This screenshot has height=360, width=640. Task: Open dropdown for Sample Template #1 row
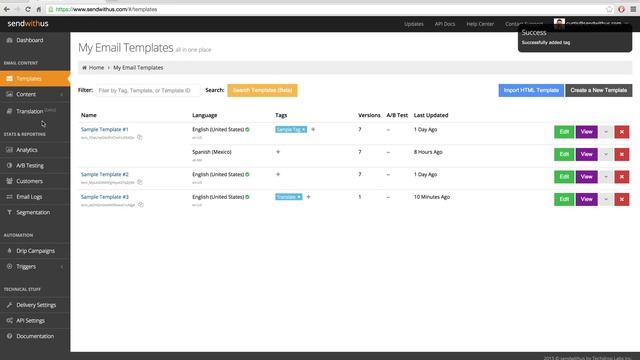[606, 132]
